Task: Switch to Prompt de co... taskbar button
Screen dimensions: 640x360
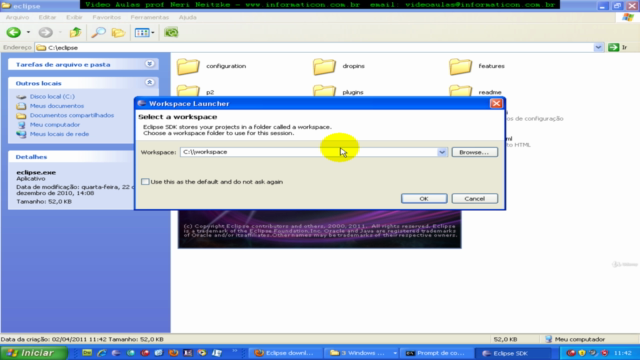Action: (436, 353)
